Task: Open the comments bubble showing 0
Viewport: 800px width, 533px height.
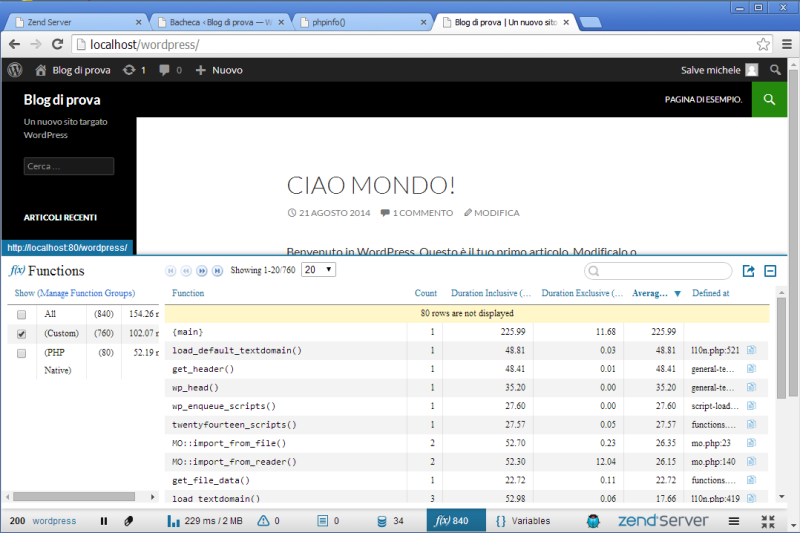Action: (170, 70)
